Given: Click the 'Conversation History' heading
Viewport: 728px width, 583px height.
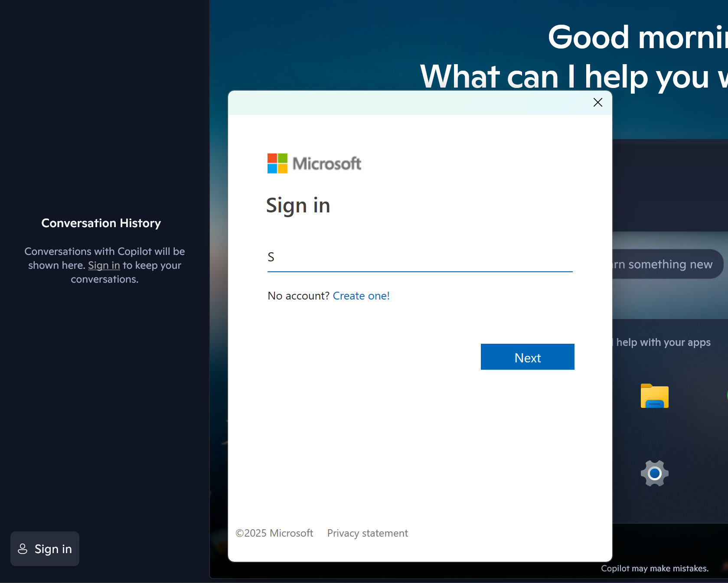Looking at the screenshot, I should tap(101, 223).
